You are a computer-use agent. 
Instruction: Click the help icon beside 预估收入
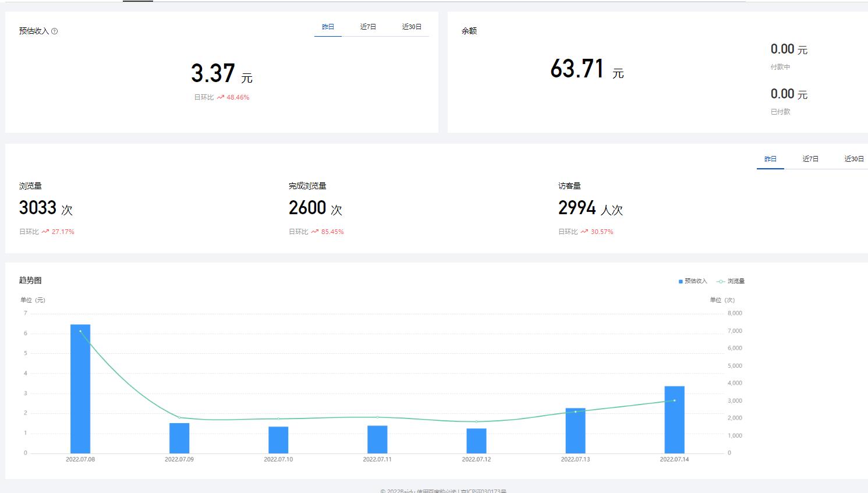click(x=55, y=31)
